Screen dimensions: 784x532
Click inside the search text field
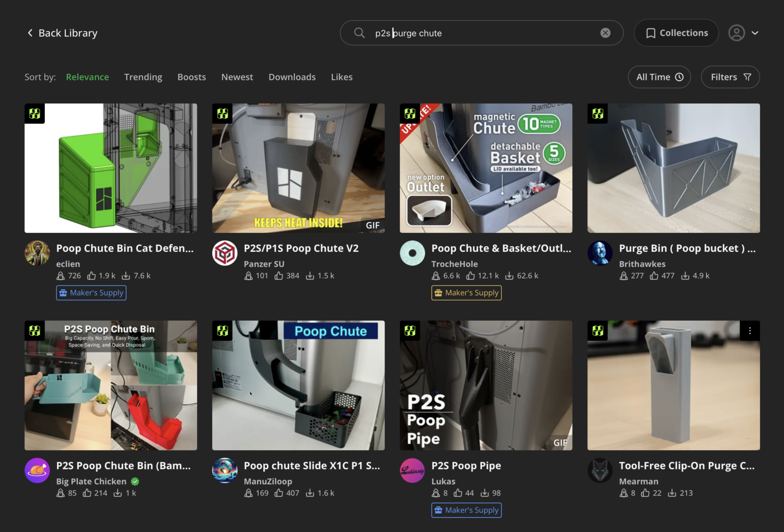pyautogui.click(x=483, y=33)
